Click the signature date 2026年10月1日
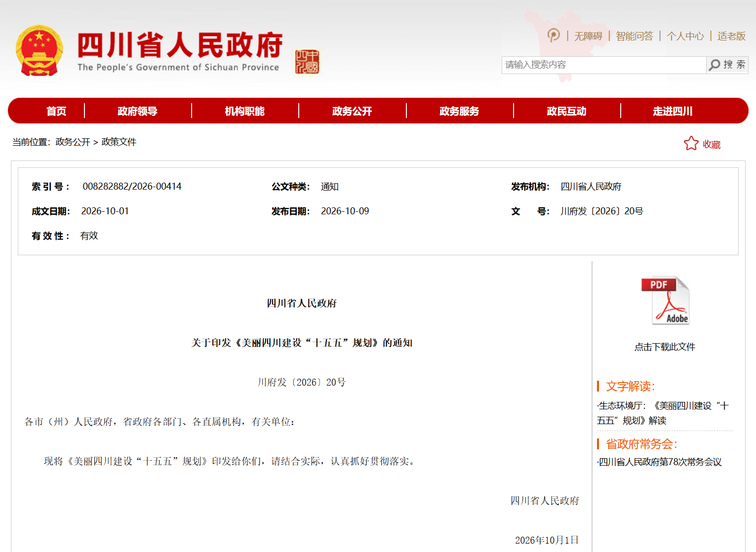756x552 pixels. [547, 540]
